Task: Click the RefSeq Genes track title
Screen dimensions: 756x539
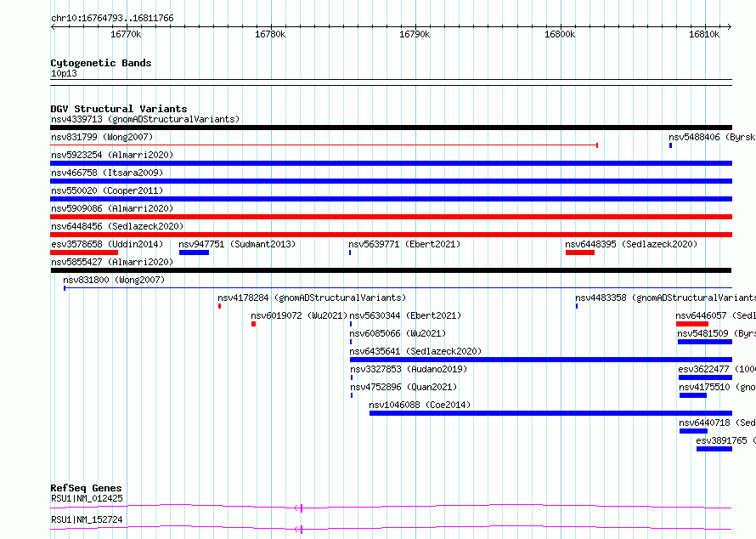Action: coord(86,488)
